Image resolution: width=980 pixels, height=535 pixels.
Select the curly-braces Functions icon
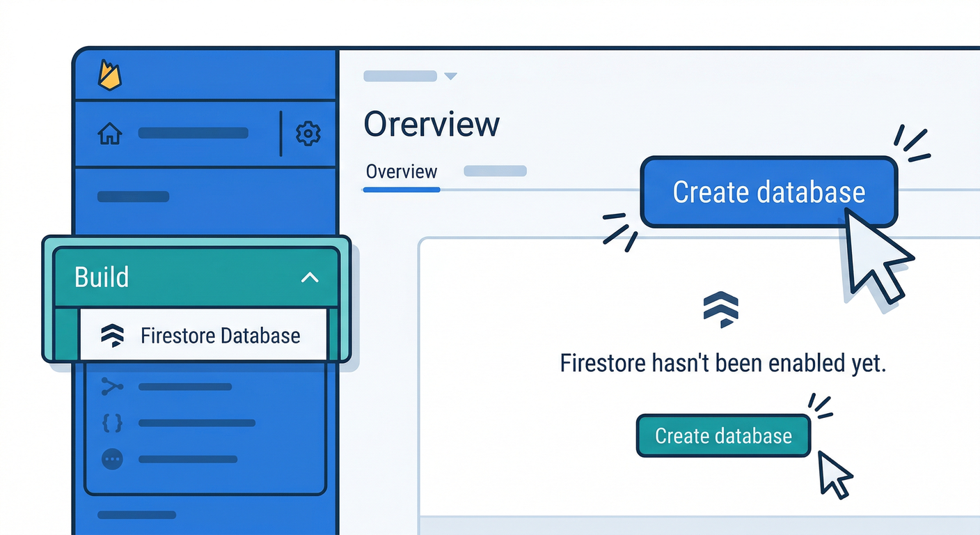coord(112,423)
